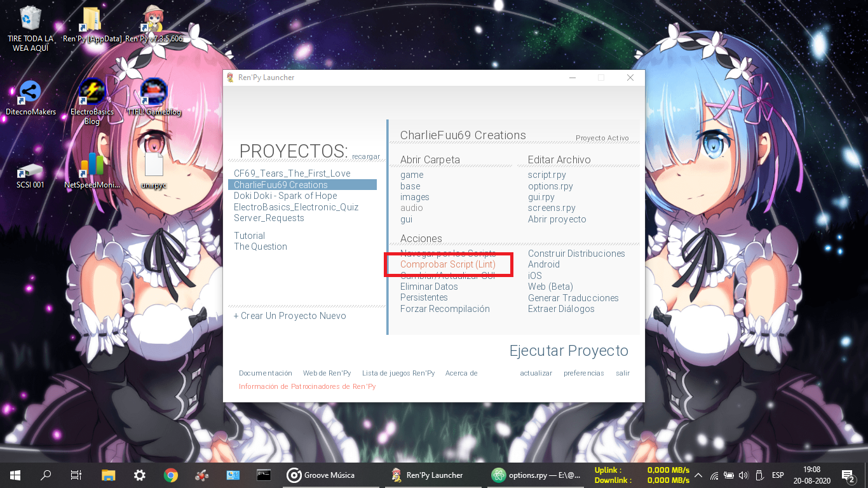Select the Doki Doki - Spark of Hope project
The image size is (868, 488).
pyautogui.click(x=285, y=196)
